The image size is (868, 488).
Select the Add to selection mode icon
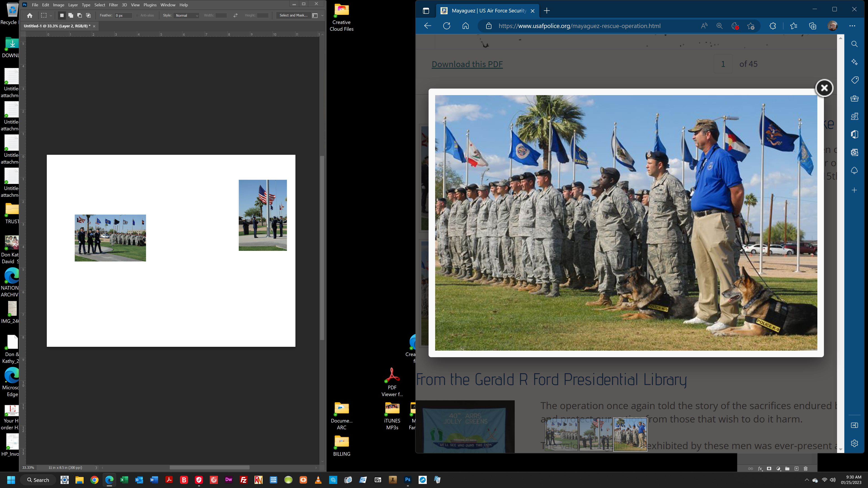point(71,16)
